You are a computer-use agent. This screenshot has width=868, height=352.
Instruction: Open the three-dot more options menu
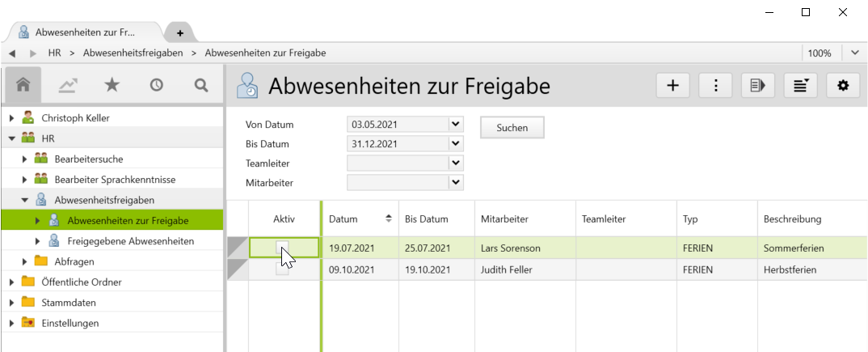715,85
